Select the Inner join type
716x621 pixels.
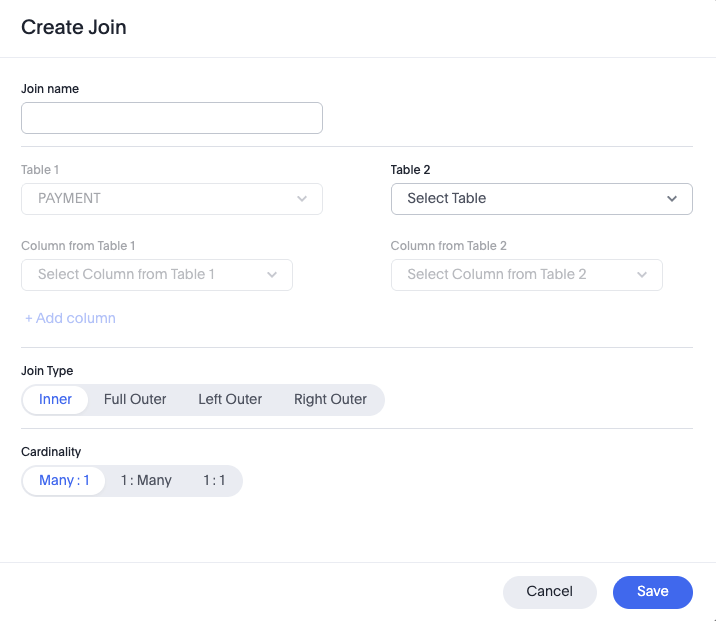coord(56,399)
